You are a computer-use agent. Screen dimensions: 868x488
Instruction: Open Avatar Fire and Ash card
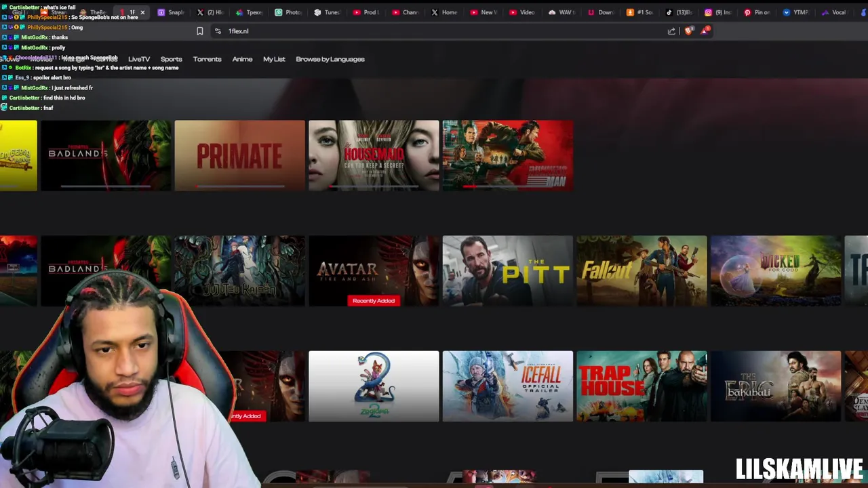pyautogui.click(x=374, y=270)
